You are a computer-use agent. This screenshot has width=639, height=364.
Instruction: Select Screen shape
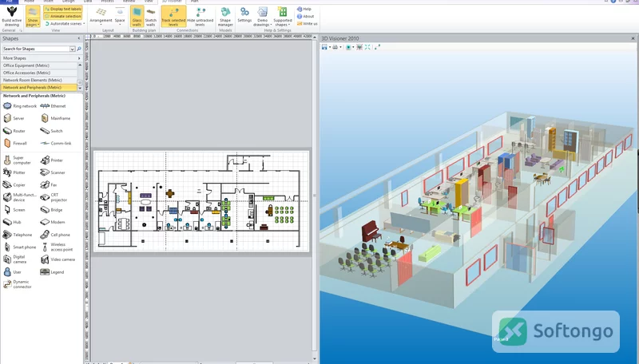point(14,210)
